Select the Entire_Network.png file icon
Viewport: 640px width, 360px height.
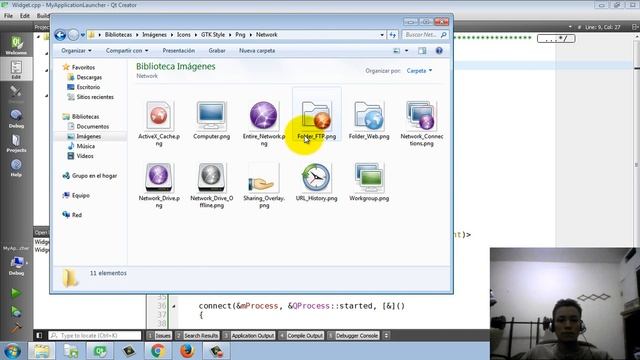[x=264, y=115]
